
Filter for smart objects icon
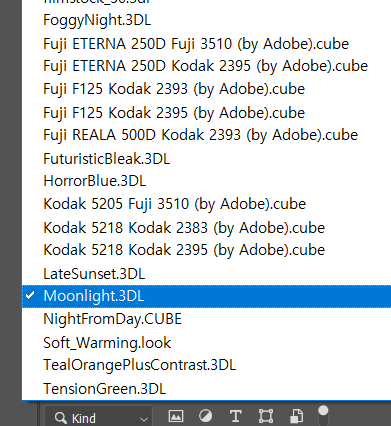pyautogui.click(x=296, y=416)
